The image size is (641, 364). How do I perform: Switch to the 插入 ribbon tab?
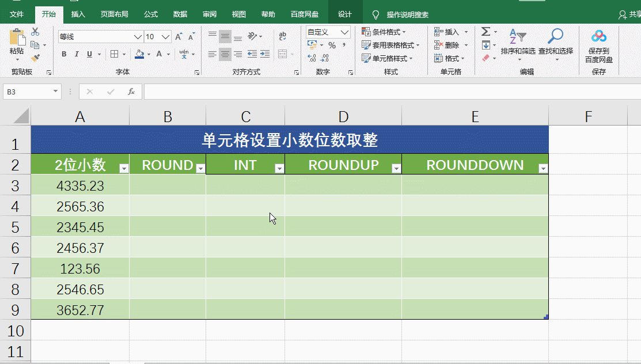pyautogui.click(x=78, y=14)
